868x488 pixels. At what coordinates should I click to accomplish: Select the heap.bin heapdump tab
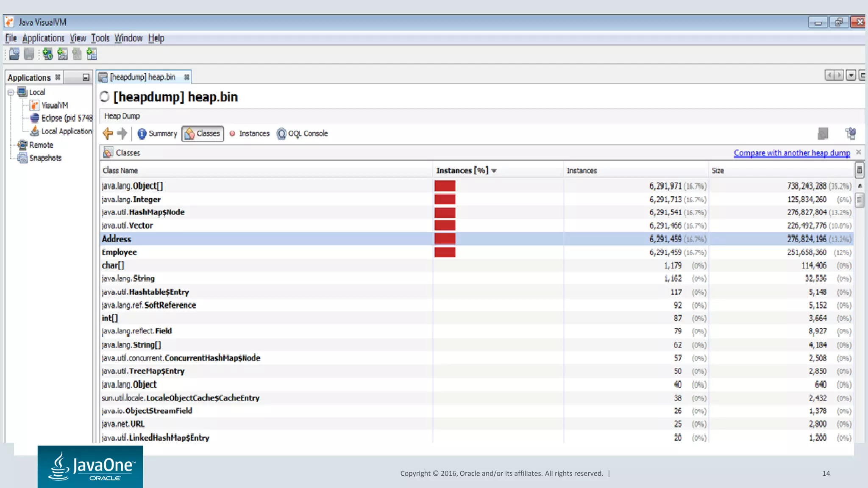point(142,77)
